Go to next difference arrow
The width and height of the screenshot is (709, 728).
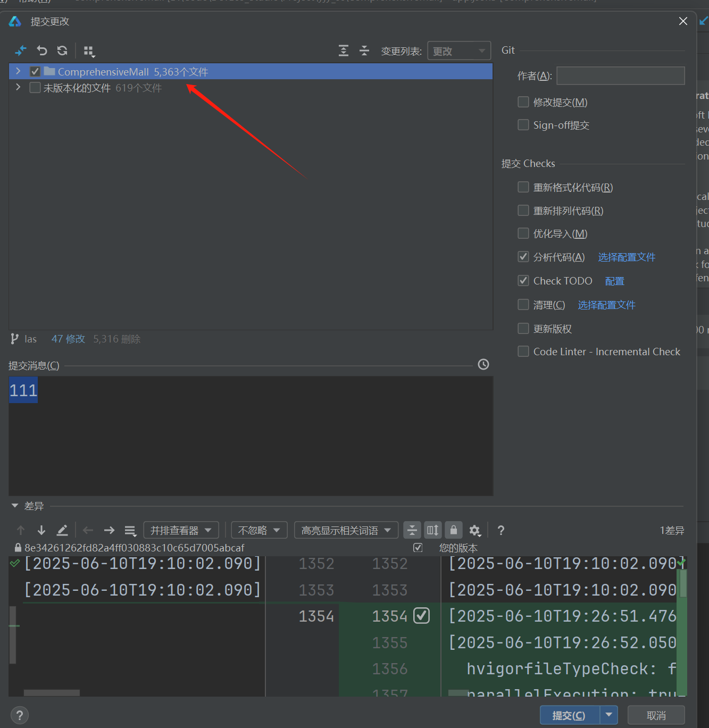(41, 530)
